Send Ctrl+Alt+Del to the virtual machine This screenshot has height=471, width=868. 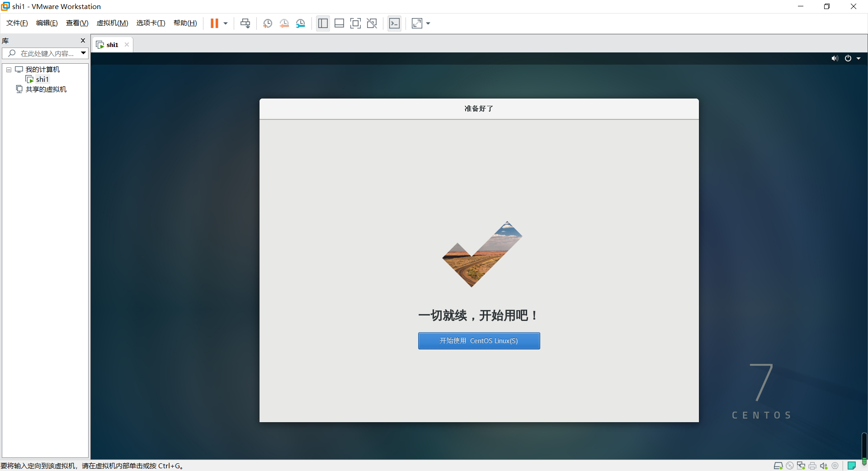point(245,24)
